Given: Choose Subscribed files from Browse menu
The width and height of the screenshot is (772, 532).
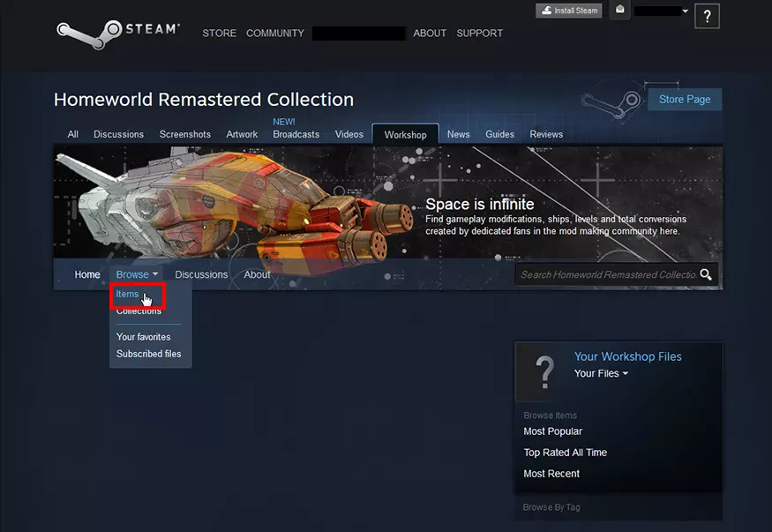Looking at the screenshot, I should coord(149,354).
